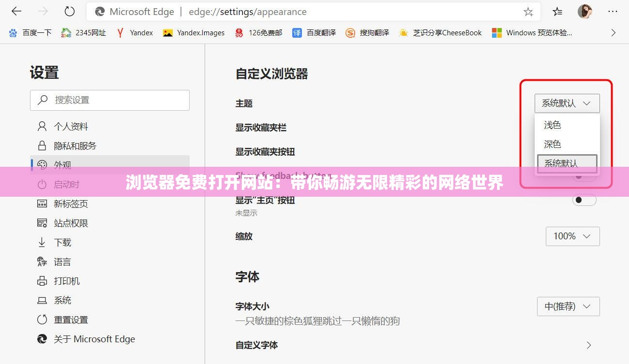This screenshot has height=364, width=629.
Task: Open 百度一下 bookmark
Action: (x=30, y=33)
